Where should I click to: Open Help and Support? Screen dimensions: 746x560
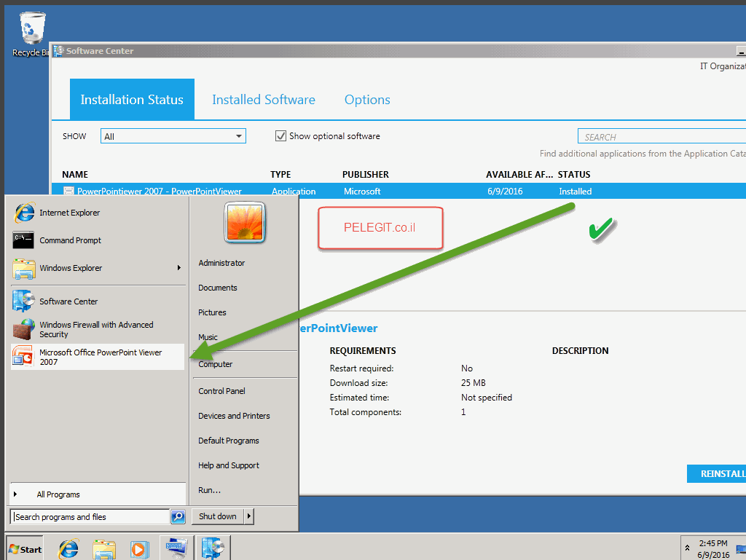(x=229, y=465)
